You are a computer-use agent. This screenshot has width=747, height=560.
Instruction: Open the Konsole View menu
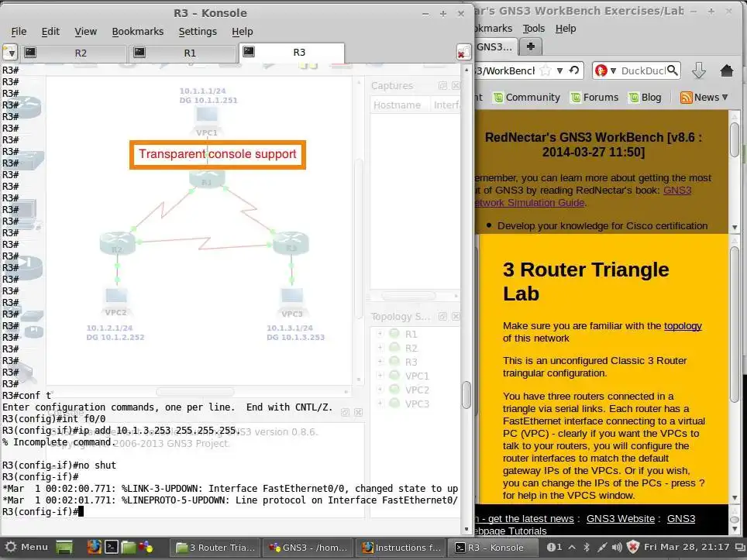pos(85,32)
